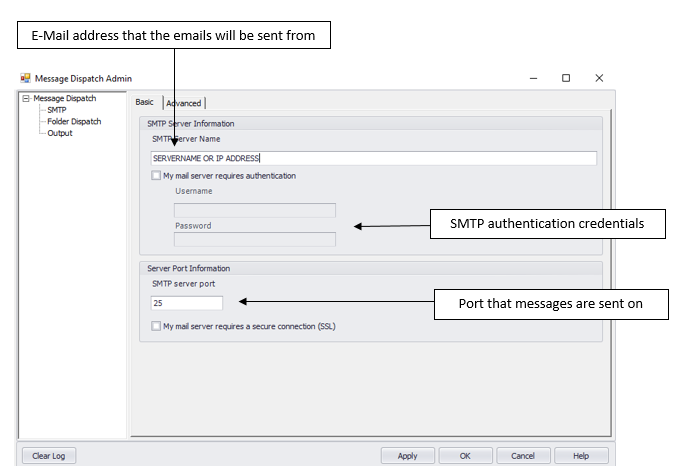Click the Username label

tap(194, 191)
